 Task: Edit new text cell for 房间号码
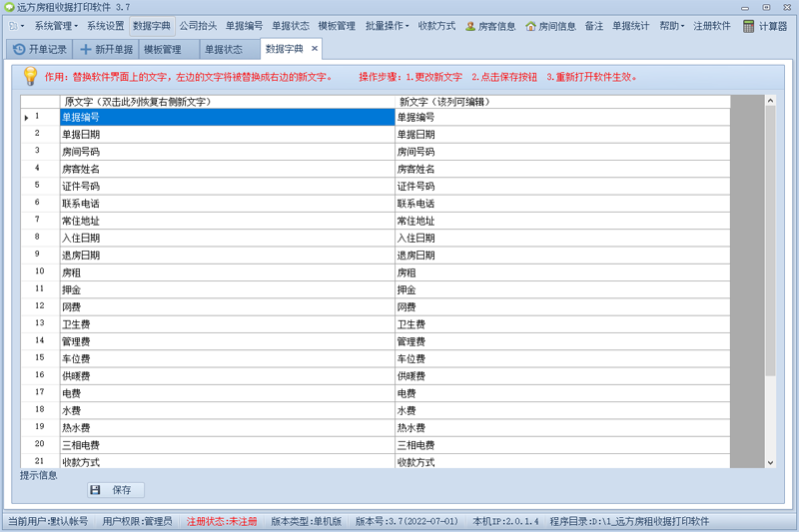pyautogui.click(x=562, y=152)
